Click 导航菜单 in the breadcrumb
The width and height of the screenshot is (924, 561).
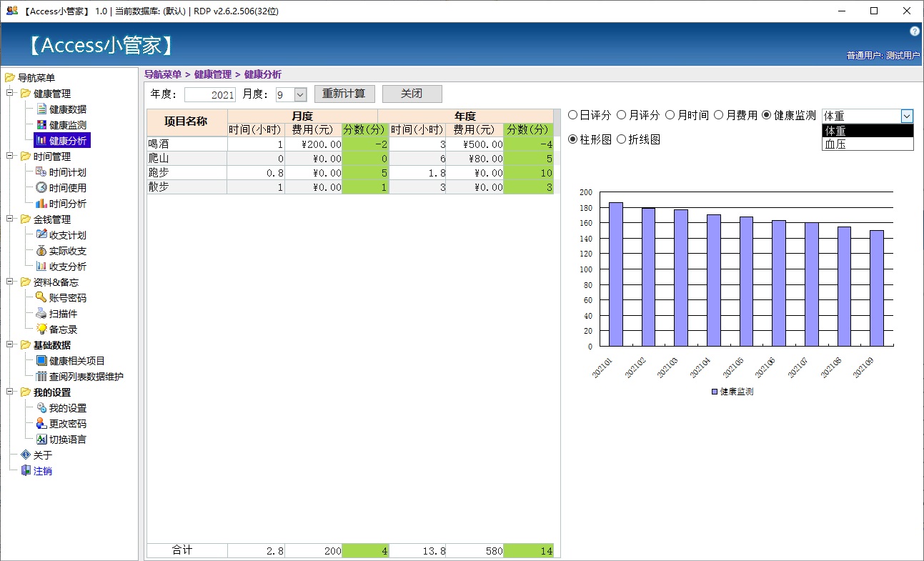point(163,74)
